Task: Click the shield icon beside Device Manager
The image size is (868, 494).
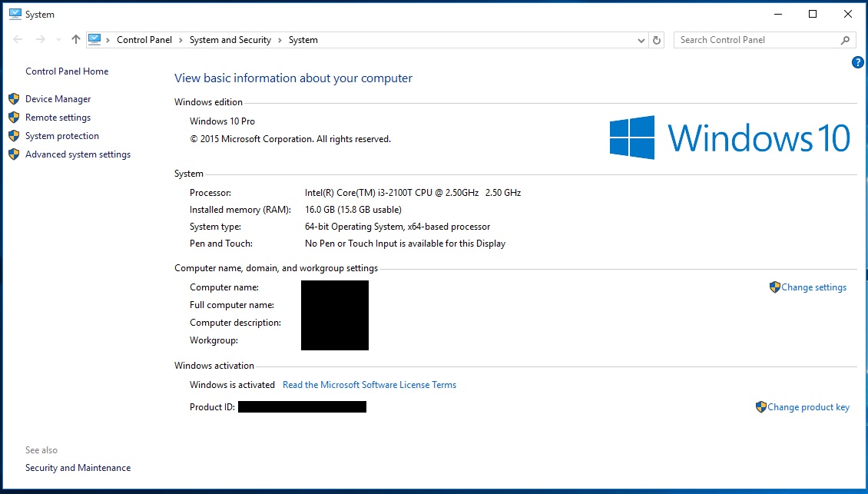Action: (x=14, y=99)
